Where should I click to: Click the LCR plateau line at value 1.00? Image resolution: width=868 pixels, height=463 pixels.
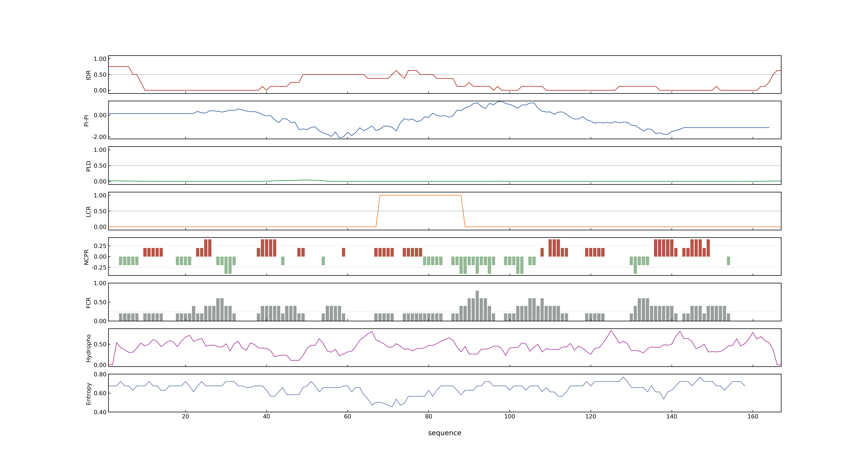point(420,195)
